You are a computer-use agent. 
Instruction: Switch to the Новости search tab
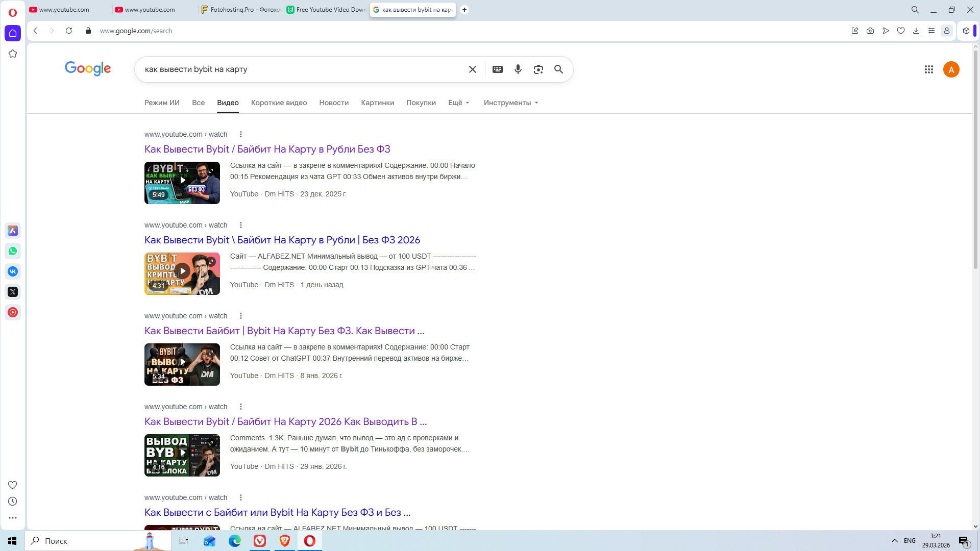tap(333, 103)
